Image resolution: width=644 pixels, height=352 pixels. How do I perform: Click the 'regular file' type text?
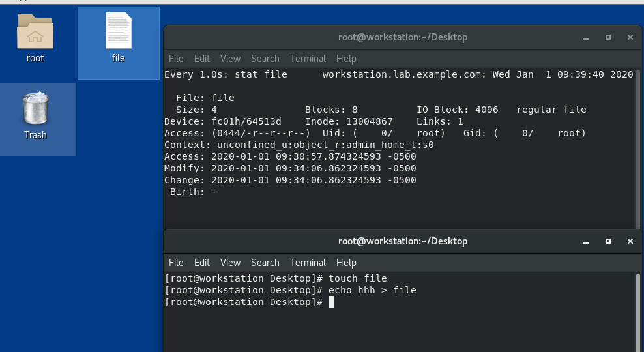(x=551, y=110)
